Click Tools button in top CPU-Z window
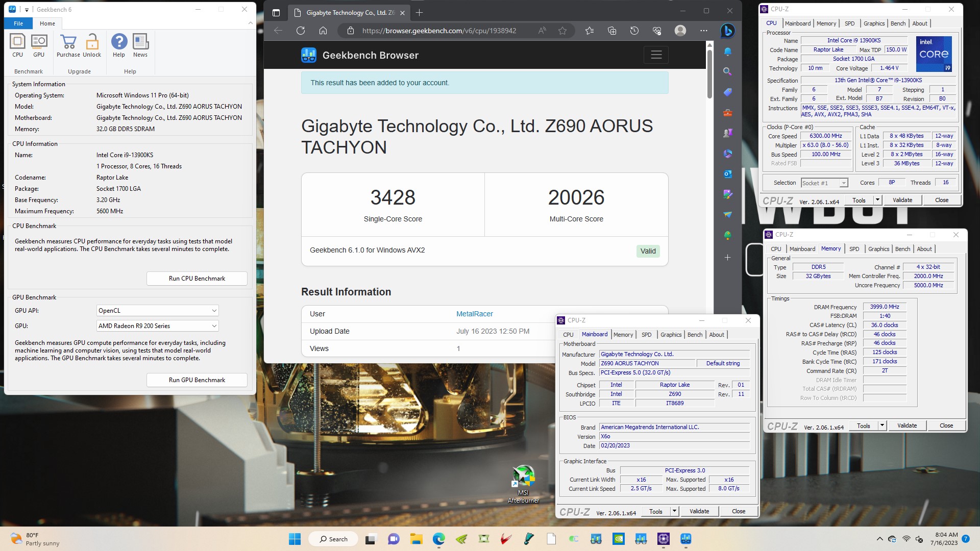 tap(859, 201)
